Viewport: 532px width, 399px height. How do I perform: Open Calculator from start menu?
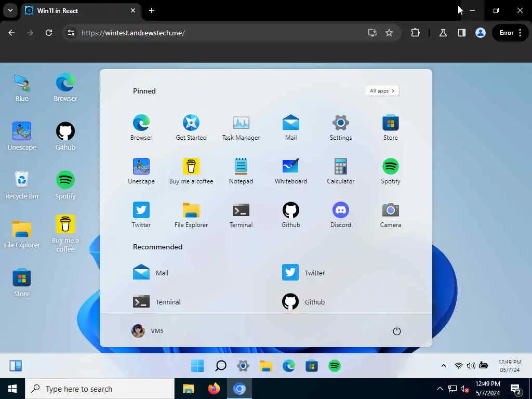tap(341, 171)
